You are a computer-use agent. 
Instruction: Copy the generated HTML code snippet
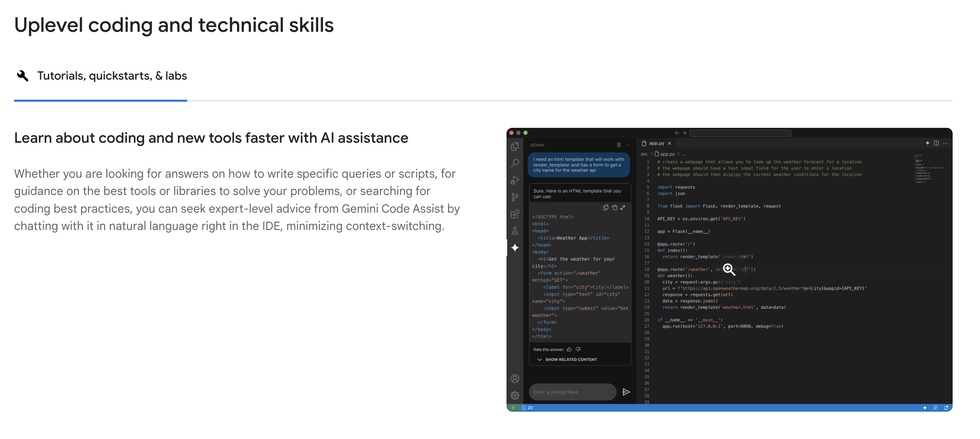605,207
